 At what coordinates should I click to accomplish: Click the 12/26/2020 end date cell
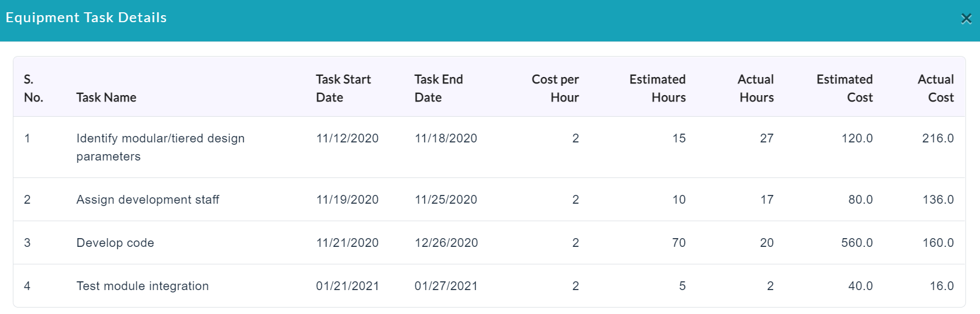tap(446, 243)
